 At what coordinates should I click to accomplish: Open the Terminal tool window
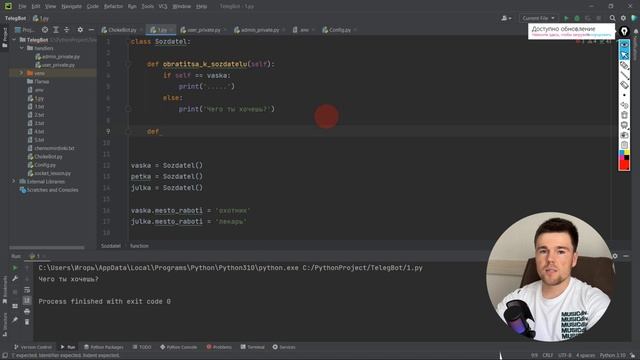(x=253, y=347)
